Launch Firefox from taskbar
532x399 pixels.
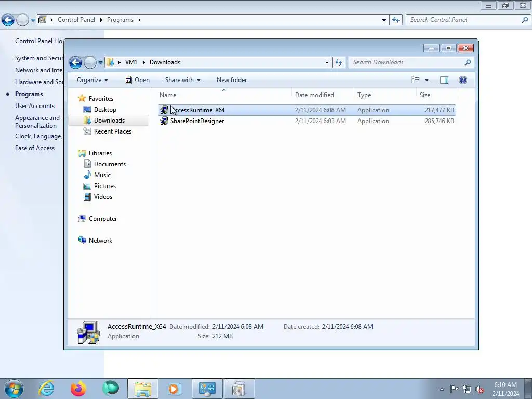pyautogui.click(x=78, y=389)
